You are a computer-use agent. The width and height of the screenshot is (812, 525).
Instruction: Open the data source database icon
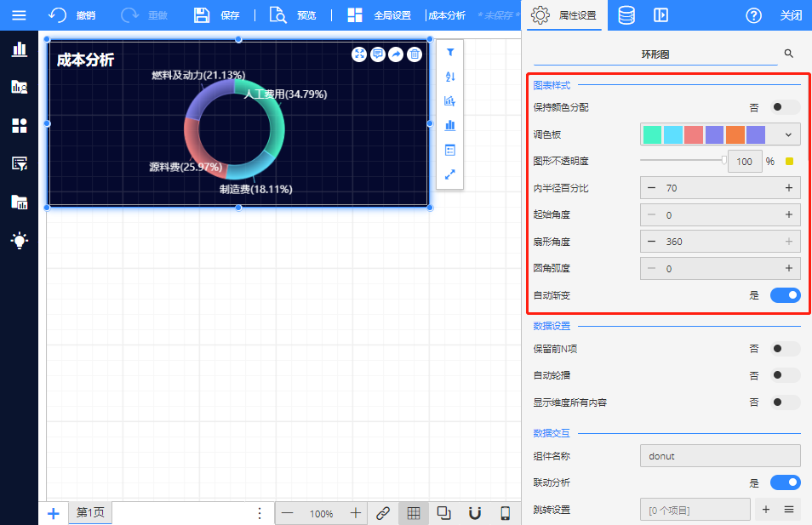pyautogui.click(x=626, y=15)
